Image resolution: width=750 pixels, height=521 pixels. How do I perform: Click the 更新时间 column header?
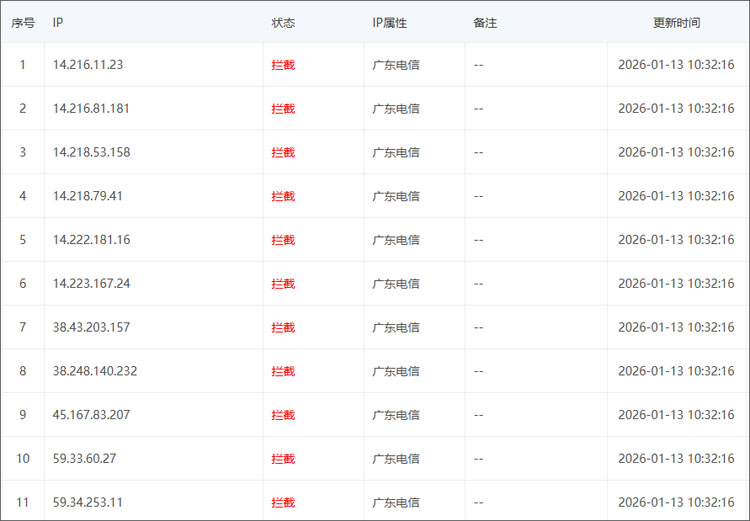coord(676,22)
